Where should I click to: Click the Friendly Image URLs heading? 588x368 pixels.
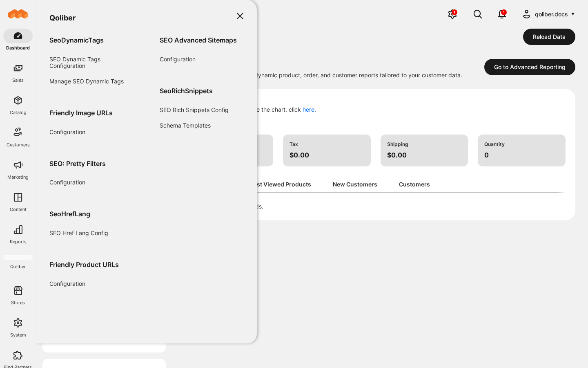(81, 113)
